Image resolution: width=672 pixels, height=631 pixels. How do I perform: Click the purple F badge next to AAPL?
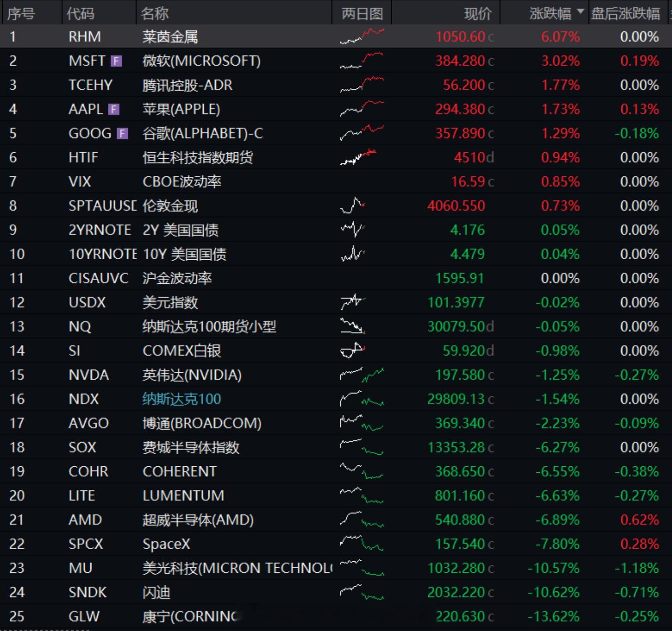(114, 109)
